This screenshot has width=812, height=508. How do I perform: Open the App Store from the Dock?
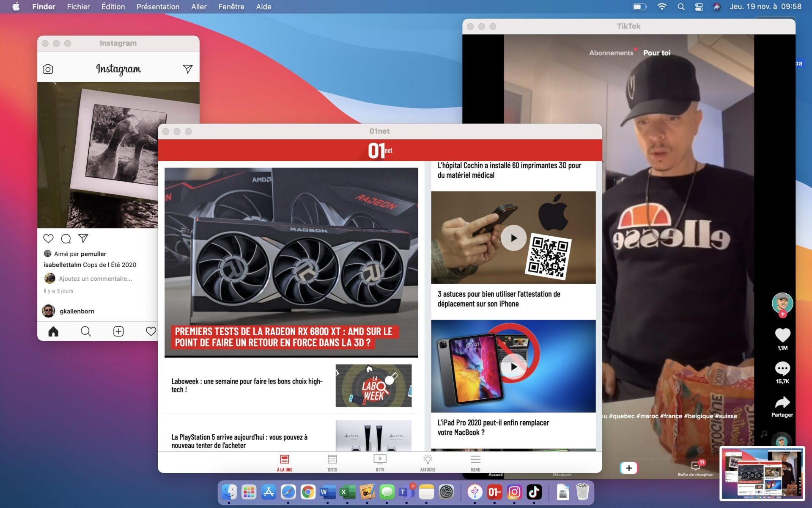click(x=269, y=492)
